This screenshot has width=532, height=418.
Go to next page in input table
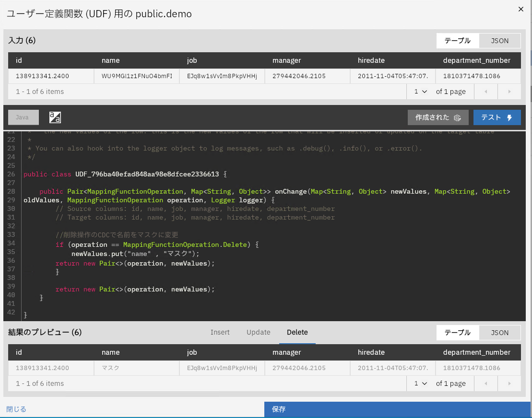pyautogui.click(x=509, y=92)
